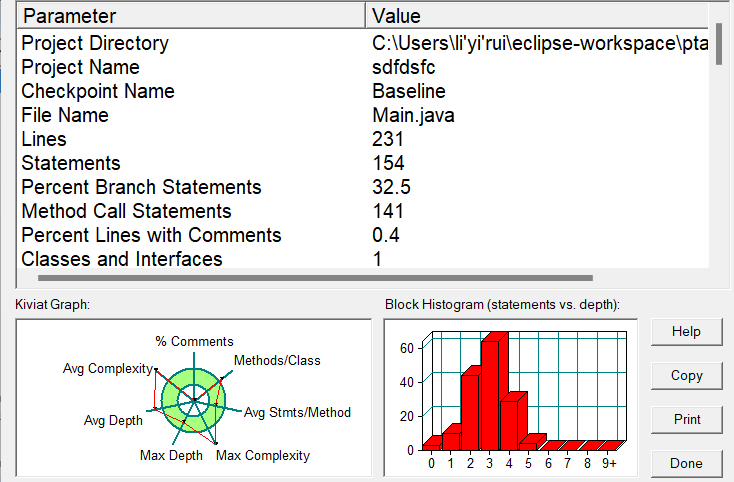Click the 'Block Histogram' heading label

coord(502,305)
